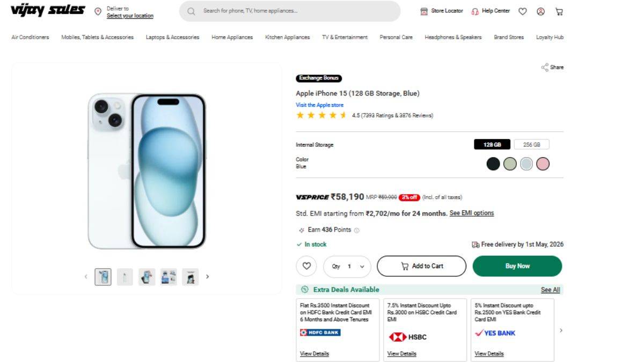Choose the pink color variant
Image resolution: width=644 pixels, height=362 pixels.
(543, 164)
